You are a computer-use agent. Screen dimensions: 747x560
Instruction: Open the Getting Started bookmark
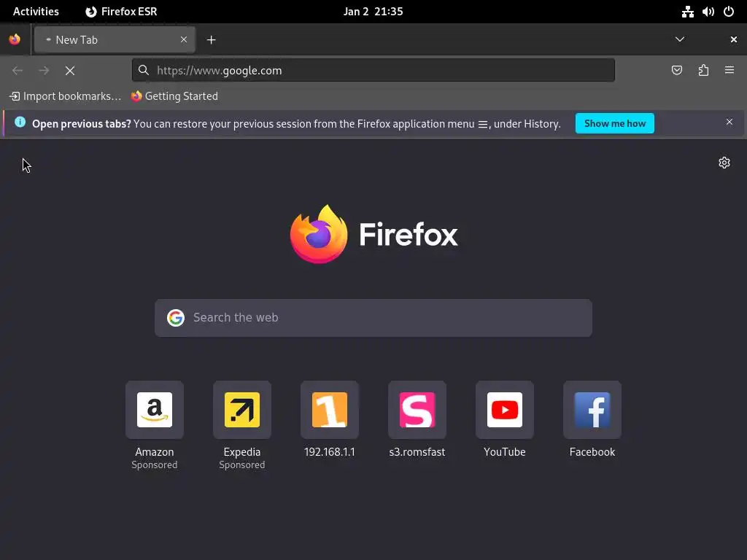(174, 96)
